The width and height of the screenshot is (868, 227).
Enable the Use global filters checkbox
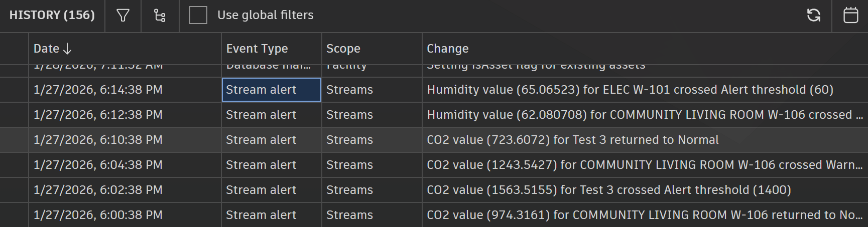(x=198, y=16)
